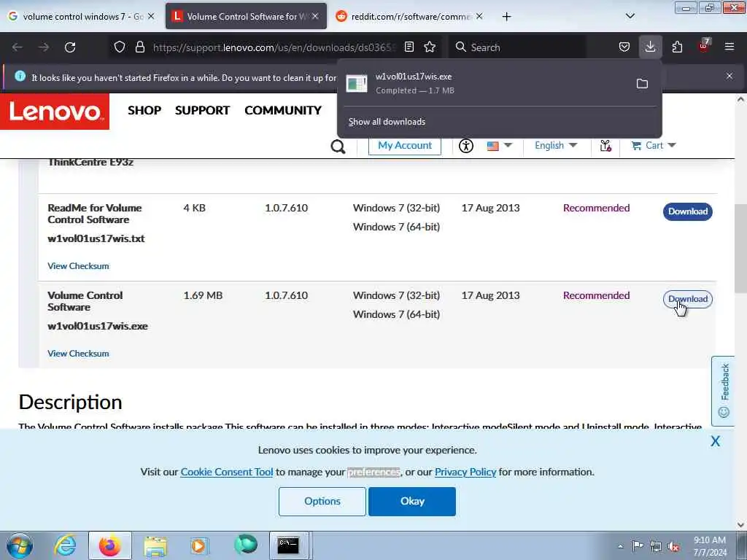
Task: Open the Privacy Policy link
Action: tap(465, 472)
